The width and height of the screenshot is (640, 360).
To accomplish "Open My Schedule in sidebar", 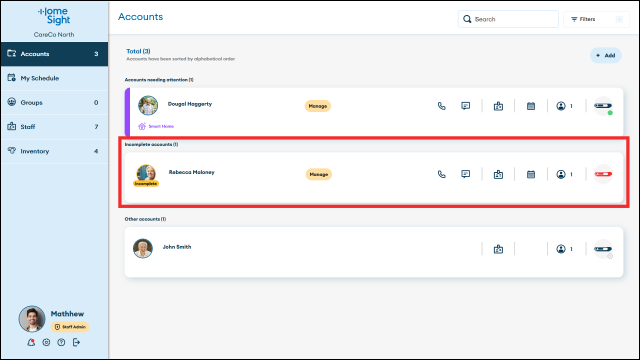I will (x=54, y=78).
